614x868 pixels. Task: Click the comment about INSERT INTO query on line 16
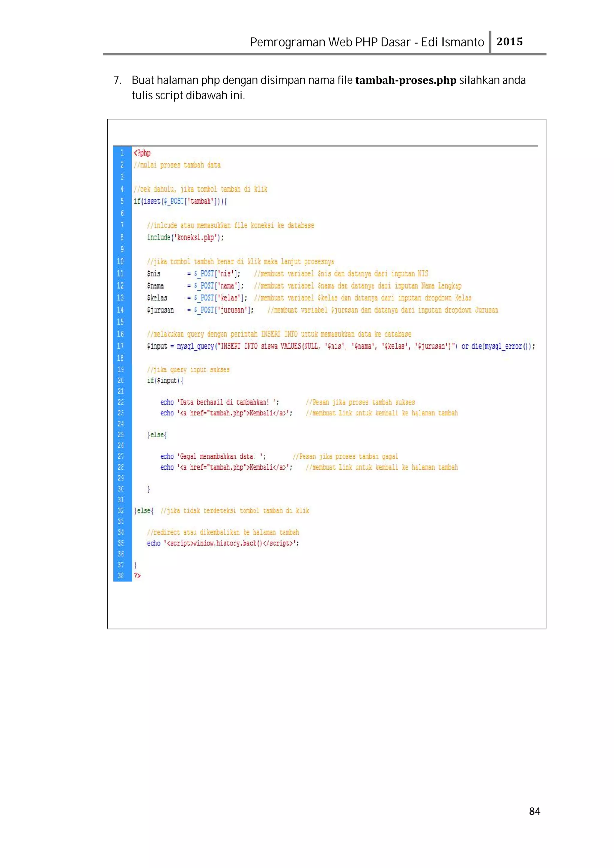pos(279,334)
